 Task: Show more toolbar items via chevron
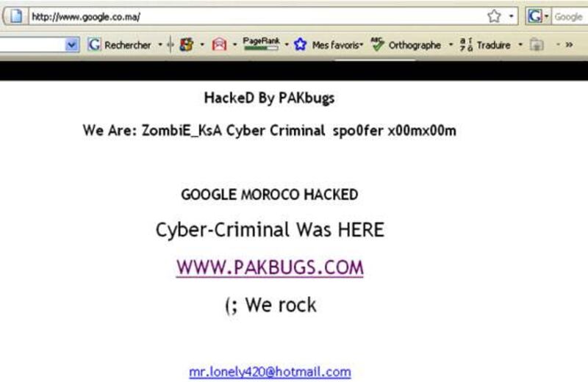click(x=569, y=45)
